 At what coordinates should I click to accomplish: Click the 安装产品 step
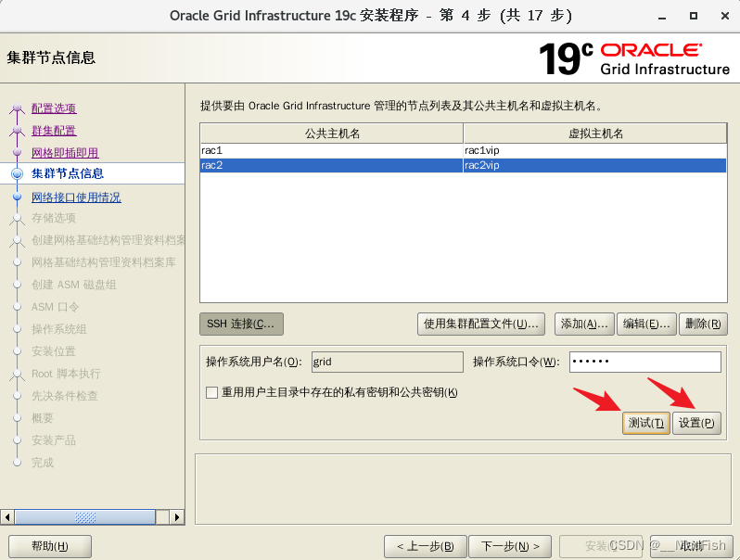coord(54,440)
